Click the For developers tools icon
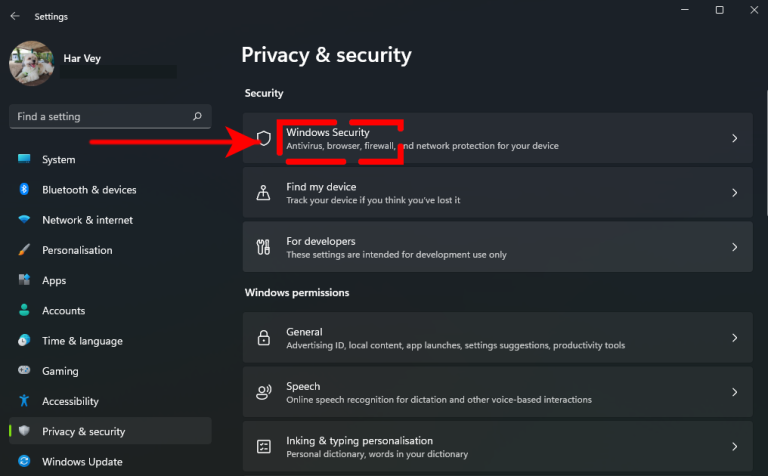768x476 pixels. pos(264,247)
